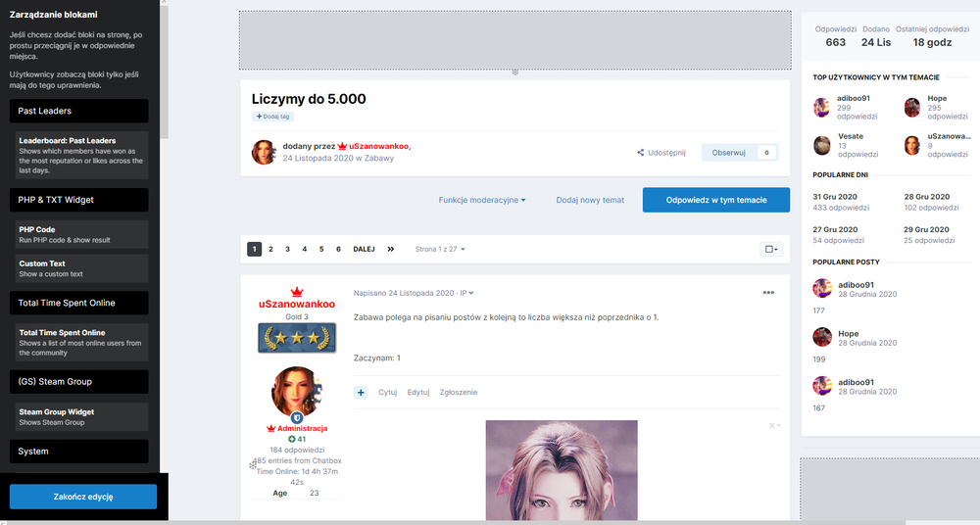Image resolution: width=980 pixels, height=525 pixels.
Task: Expand the Funkcje moderacyjne dropdown
Action: (482, 200)
